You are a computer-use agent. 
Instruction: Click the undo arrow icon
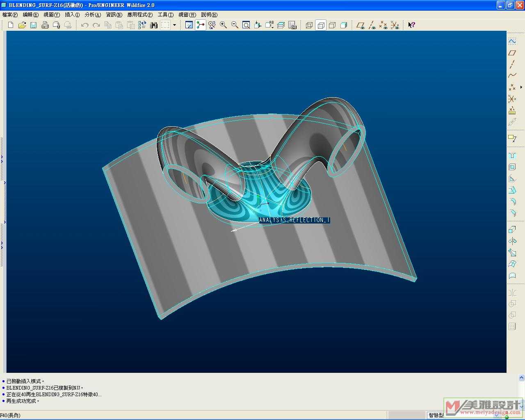click(x=85, y=25)
